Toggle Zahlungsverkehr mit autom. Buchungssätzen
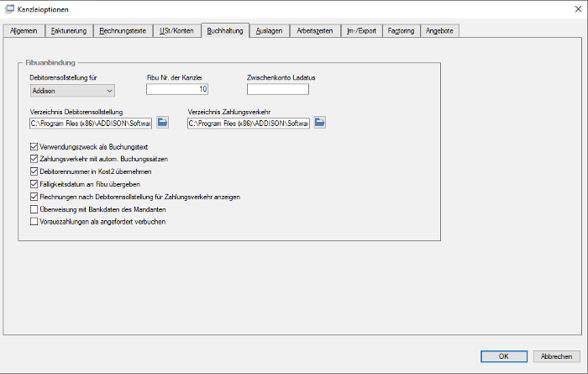 (x=34, y=159)
